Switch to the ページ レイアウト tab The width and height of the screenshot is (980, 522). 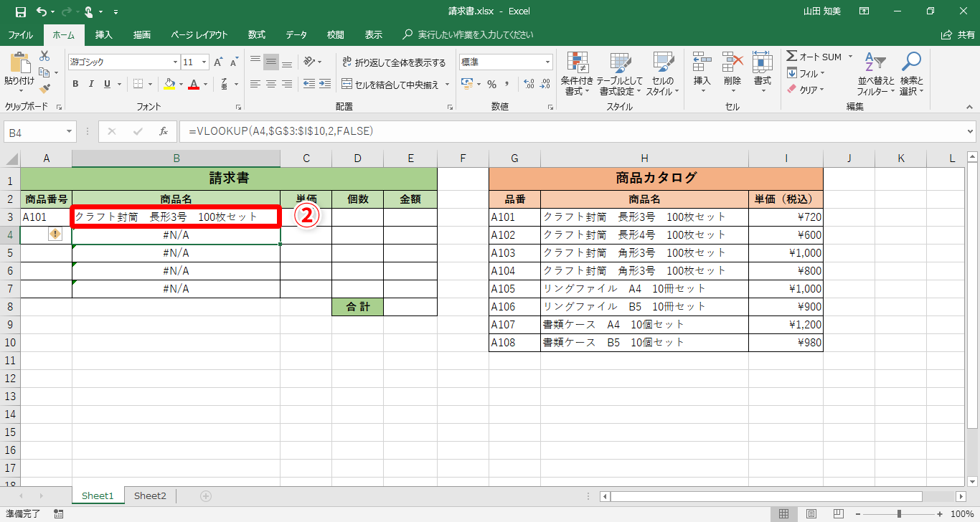pos(199,34)
